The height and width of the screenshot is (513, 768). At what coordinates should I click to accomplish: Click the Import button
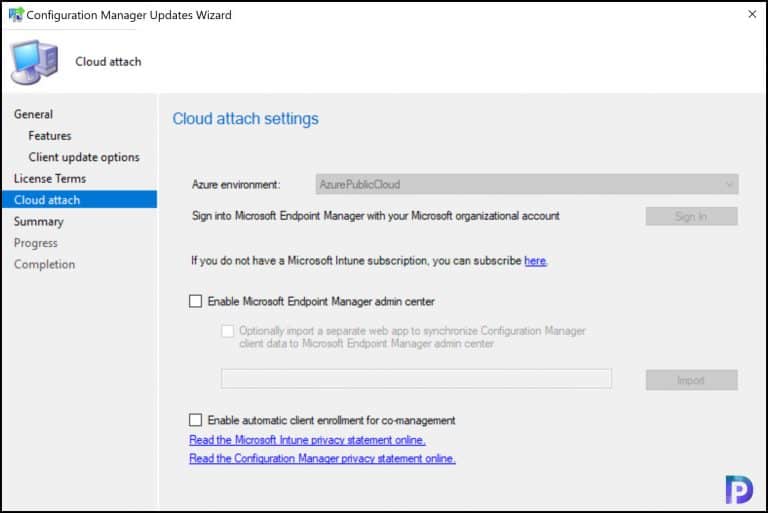[x=691, y=380]
